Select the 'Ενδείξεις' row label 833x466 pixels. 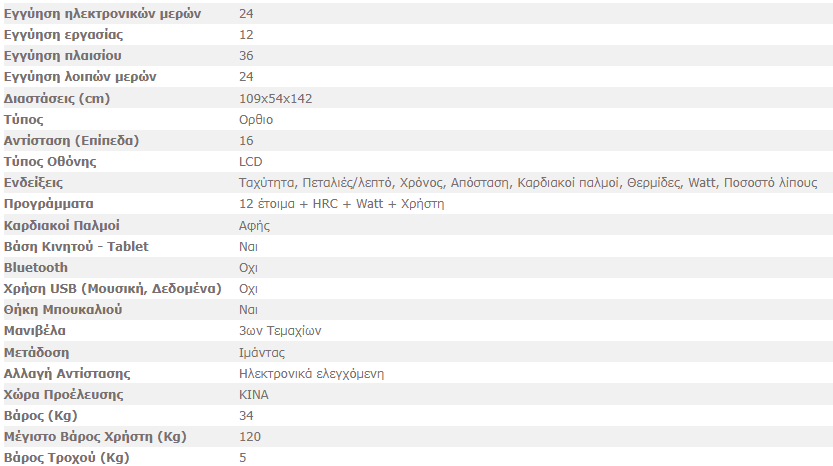coord(33,183)
